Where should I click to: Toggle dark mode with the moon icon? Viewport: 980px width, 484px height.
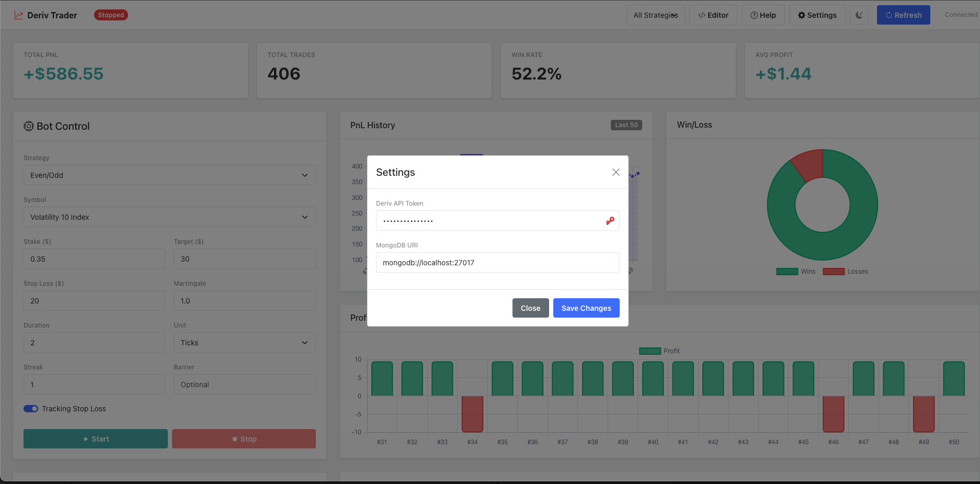tap(859, 15)
